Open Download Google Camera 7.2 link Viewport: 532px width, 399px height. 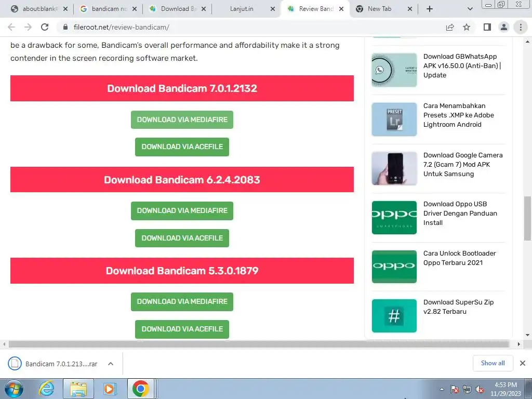coord(463,164)
